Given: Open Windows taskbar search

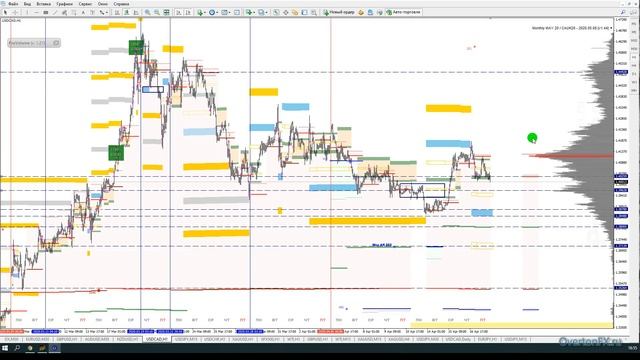Looking at the screenshot, I should (17, 348).
